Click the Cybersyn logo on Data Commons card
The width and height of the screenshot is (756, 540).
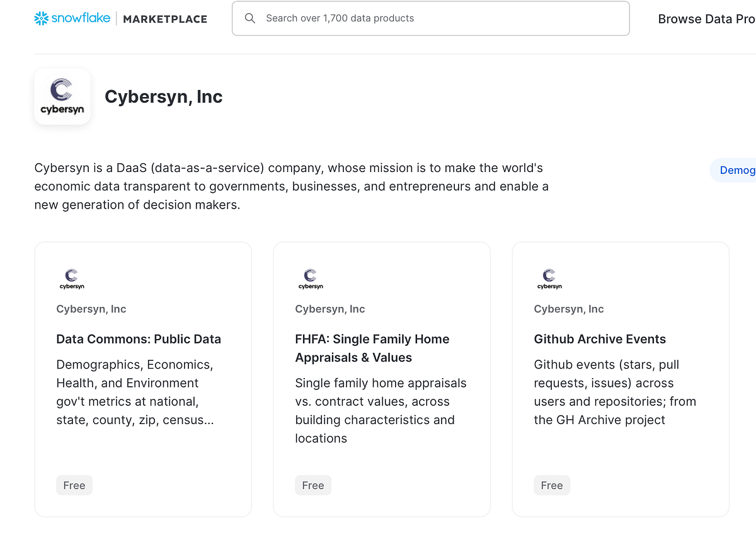[x=71, y=279]
